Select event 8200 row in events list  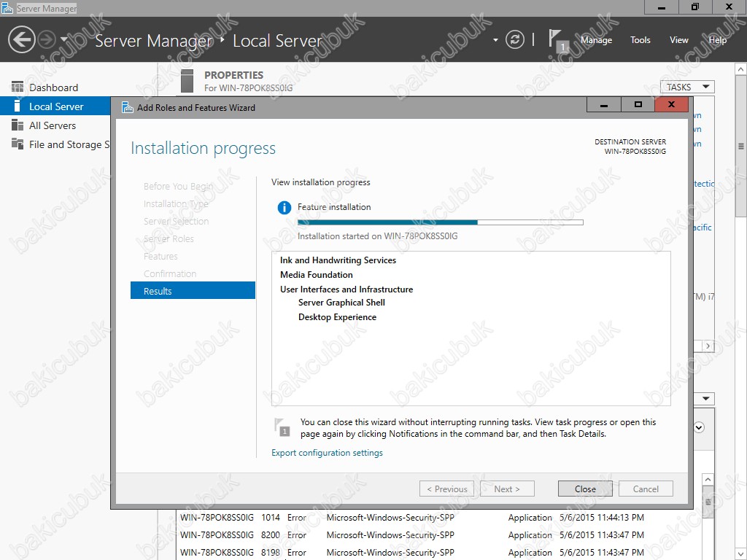[438, 535]
